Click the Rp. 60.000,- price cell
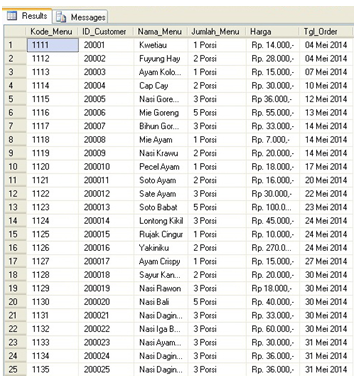The height and width of the screenshot is (381, 360). pyautogui.click(x=272, y=329)
